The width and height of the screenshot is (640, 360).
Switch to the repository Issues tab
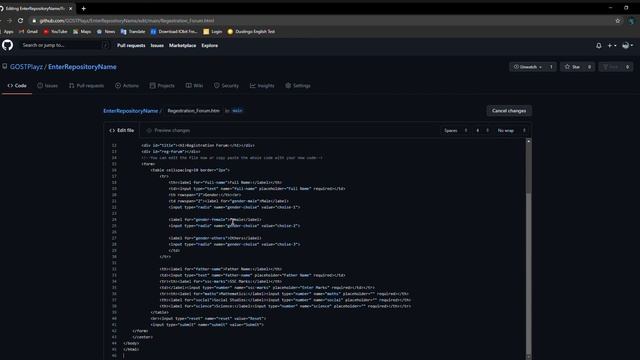47,86
